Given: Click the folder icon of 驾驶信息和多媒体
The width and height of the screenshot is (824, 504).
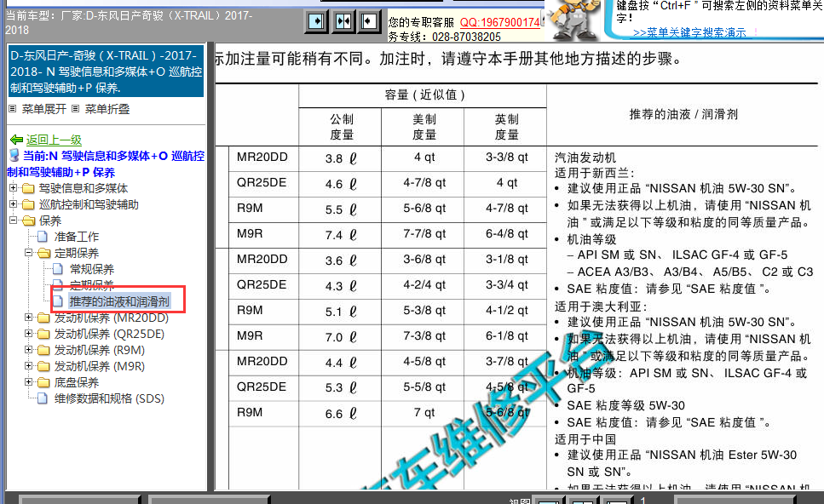Looking at the screenshot, I should coord(28,188).
